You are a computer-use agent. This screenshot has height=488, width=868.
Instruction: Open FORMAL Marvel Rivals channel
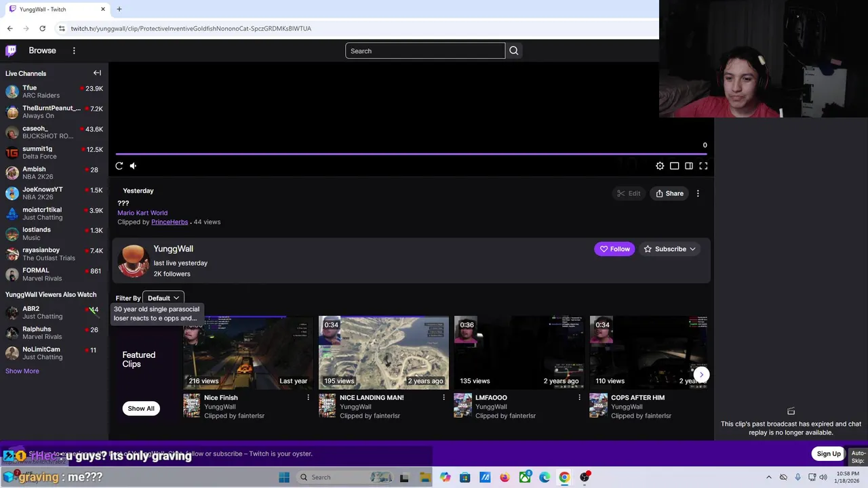[x=54, y=274]
